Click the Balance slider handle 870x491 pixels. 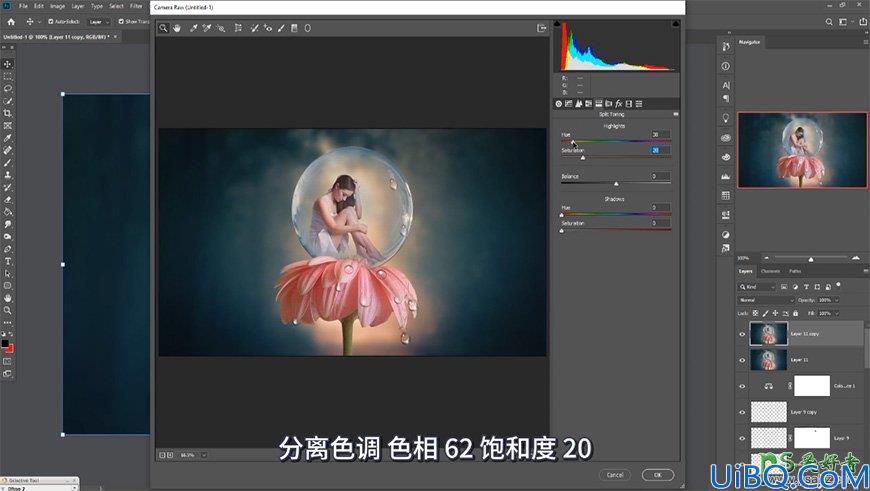pos(616,184)
